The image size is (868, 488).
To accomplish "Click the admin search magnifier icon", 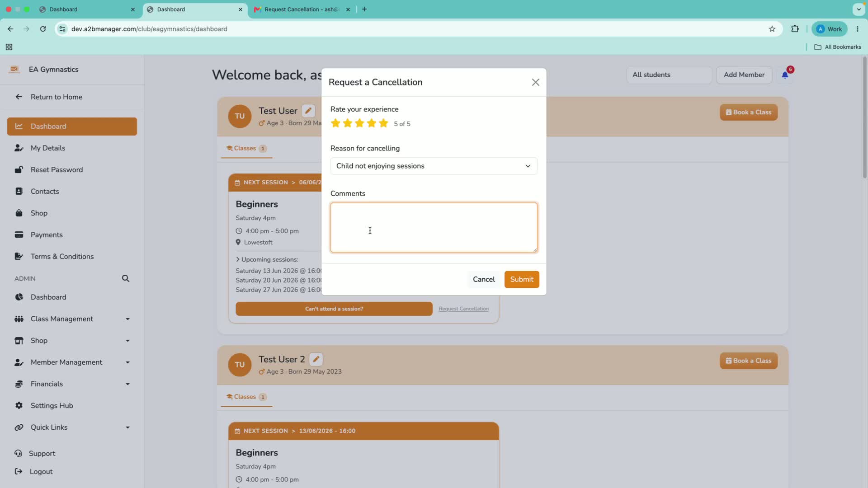I will click(x=126, y=279).
